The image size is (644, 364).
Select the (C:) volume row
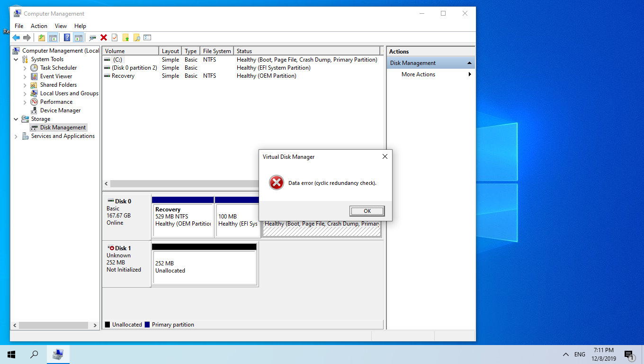(241, 60)
